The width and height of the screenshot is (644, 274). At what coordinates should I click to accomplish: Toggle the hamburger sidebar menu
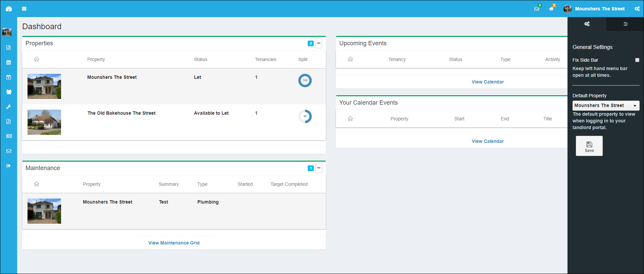24,9
